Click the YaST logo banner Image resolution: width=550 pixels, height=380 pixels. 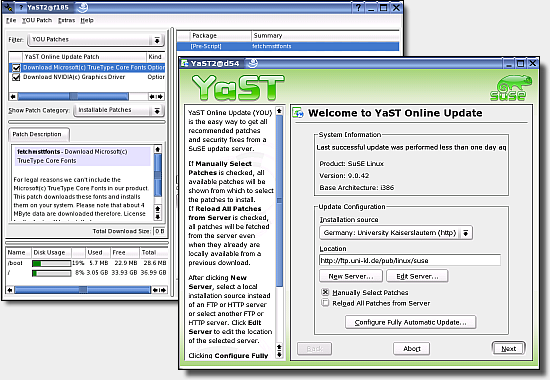click(238, 87)
